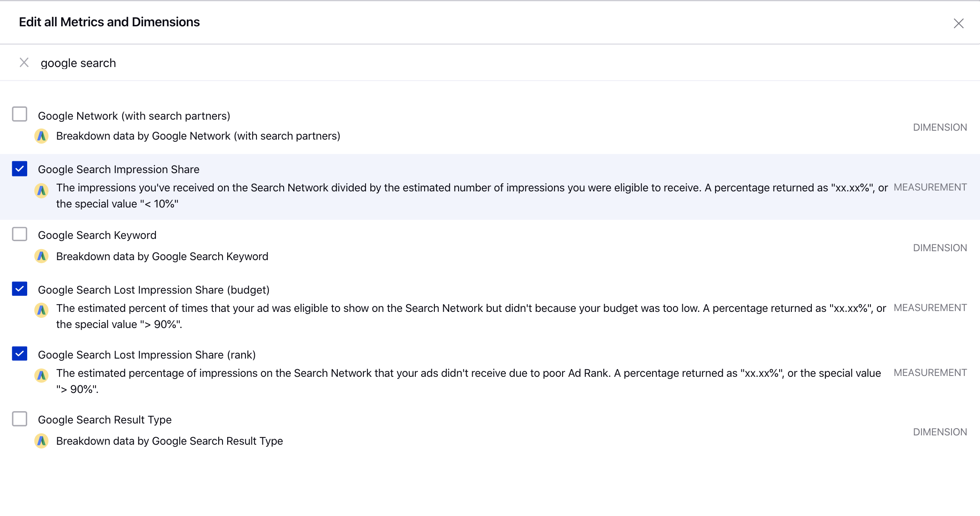980x516 pixels.
Task: Click the Impression Share description about eligible impressions
Action: pos(472,196)
